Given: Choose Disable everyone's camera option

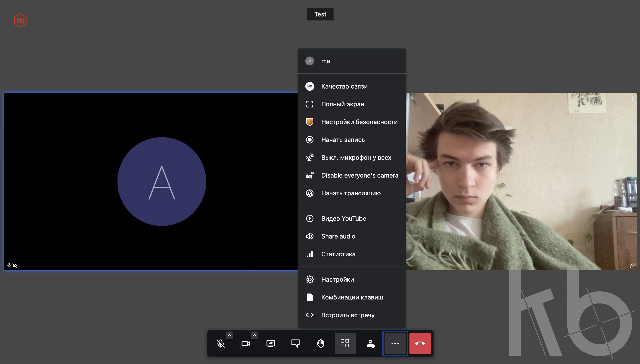Looking at the screenshot, I should 360,175.
